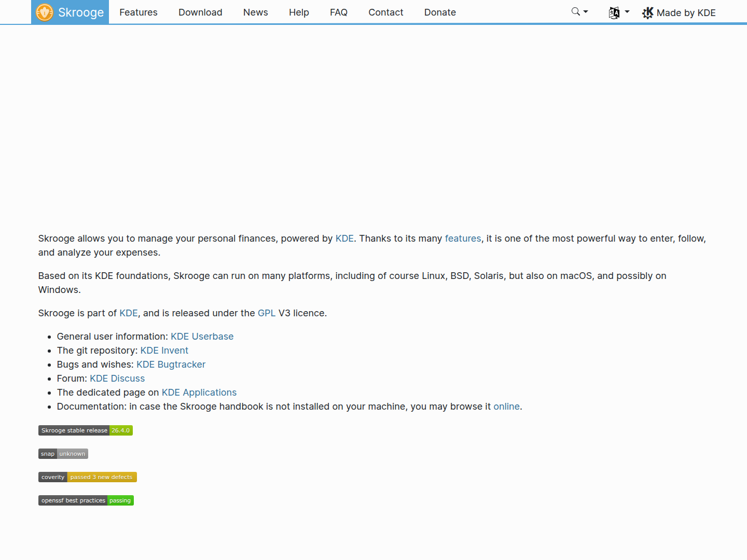Click the Skrooge brand name
747x560 pixels.
click(81, 12)
